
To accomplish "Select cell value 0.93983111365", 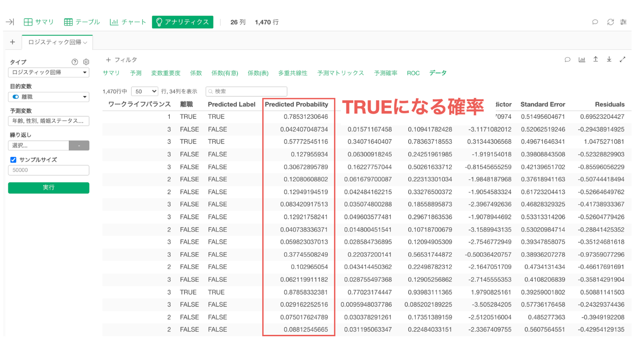I will [430, 292].
